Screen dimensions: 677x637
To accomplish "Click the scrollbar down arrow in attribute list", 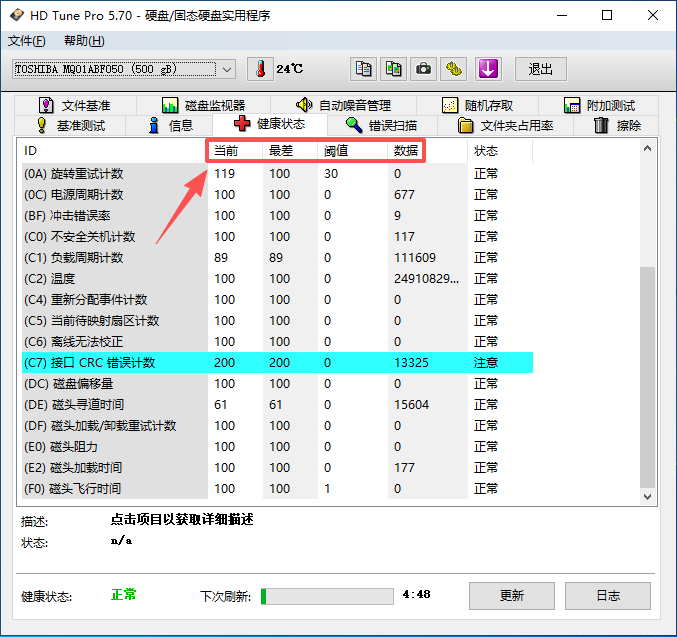I will click(x=646, y=496).
